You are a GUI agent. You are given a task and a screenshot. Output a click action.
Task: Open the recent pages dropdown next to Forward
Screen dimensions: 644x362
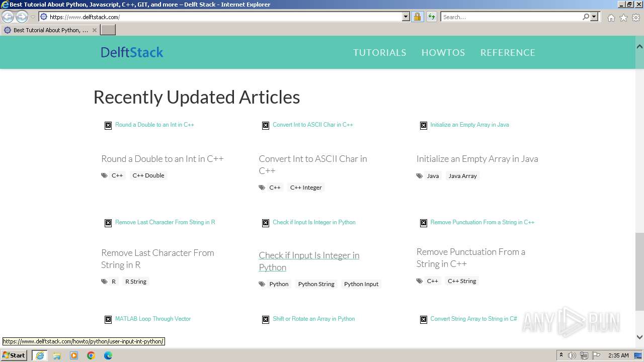pyautogui.click(x=33, y=17)
